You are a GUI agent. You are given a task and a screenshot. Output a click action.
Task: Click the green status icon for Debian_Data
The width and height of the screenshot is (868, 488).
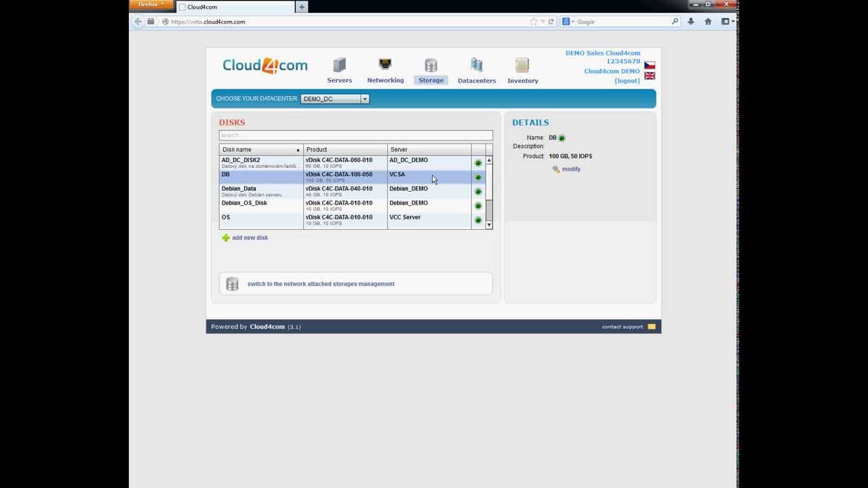coord(478,191)
